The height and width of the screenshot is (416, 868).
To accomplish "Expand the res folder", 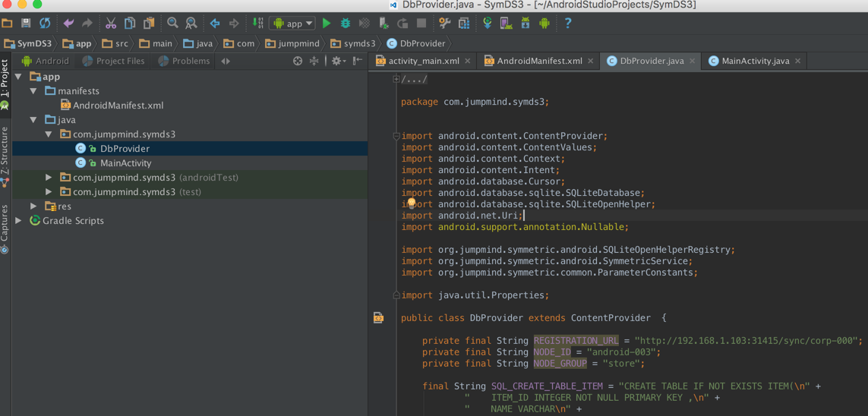I will pyautogui.click(x=33, y=206).
